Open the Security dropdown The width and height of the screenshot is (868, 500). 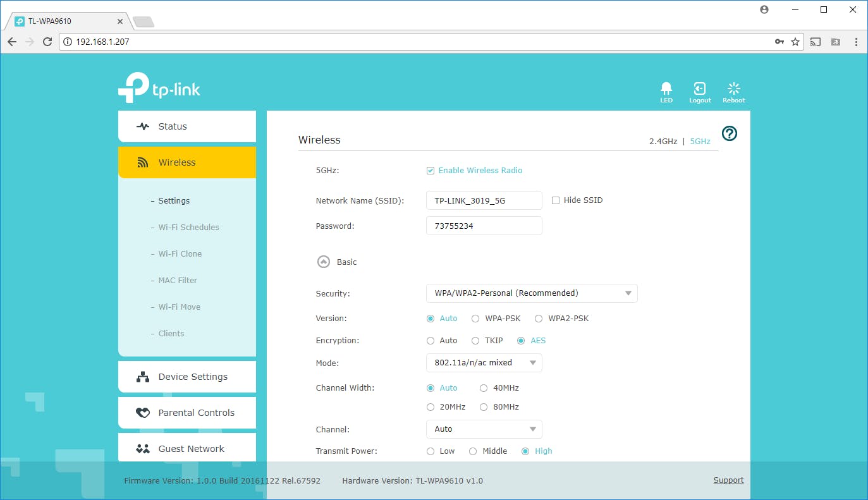(x=532, y=293)
